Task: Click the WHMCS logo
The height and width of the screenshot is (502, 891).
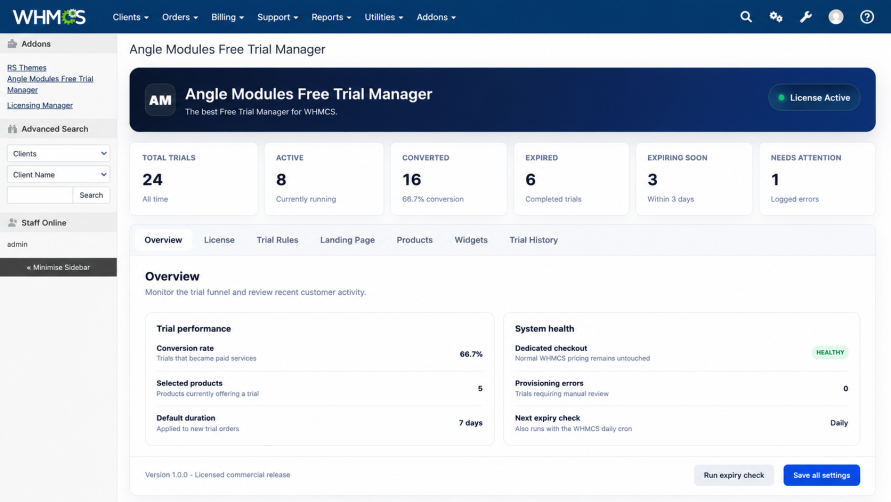Action: [x=49, y=17]
